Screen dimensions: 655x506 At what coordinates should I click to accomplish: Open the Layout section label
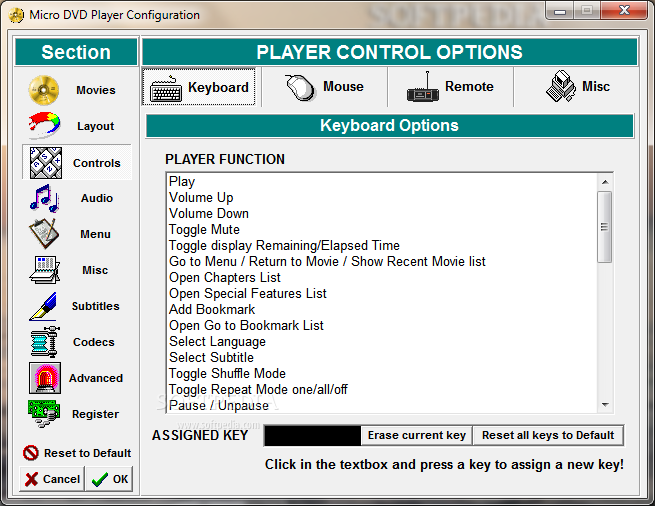pos(96,126)
